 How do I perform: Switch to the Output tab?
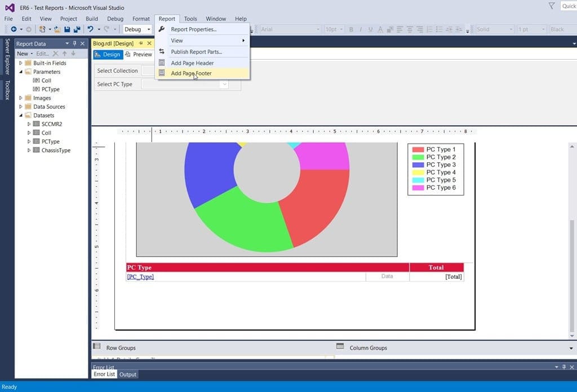tap(128, 375)
